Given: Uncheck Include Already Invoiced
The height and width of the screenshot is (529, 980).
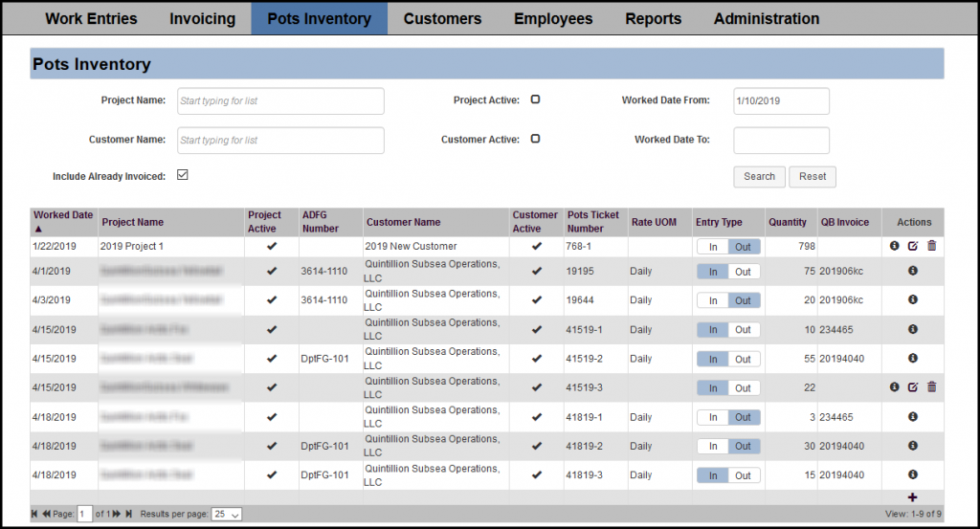Looking at the screenshot, I should (183, 175).
